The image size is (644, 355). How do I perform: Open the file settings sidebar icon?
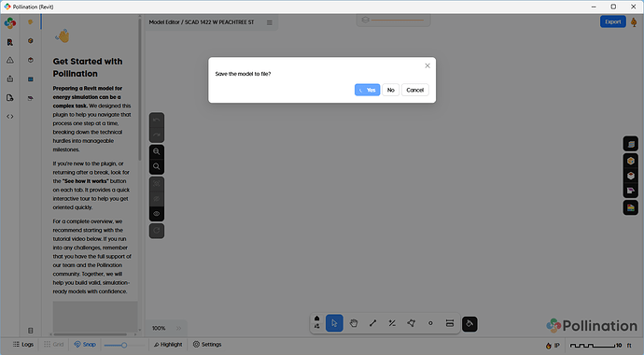[10, 98]
